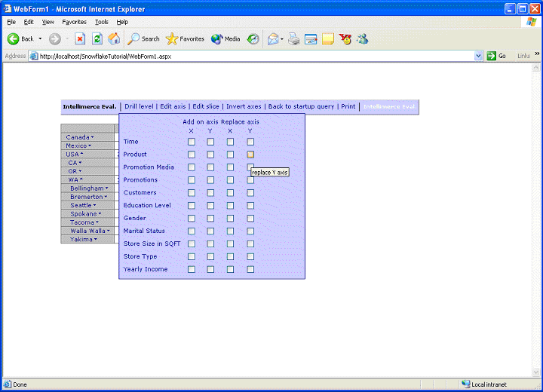
Task: Check Product replace X axis box
Action: click(230, 155)
